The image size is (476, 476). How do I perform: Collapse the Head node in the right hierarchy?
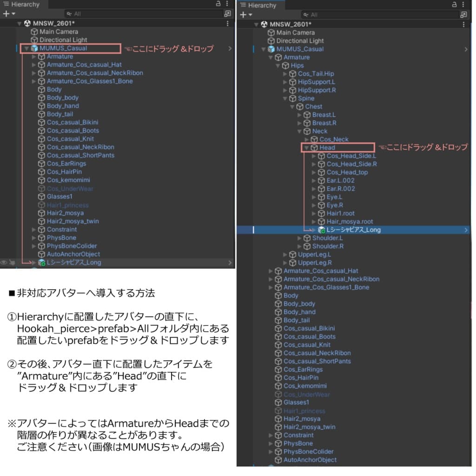pos(306,147)
